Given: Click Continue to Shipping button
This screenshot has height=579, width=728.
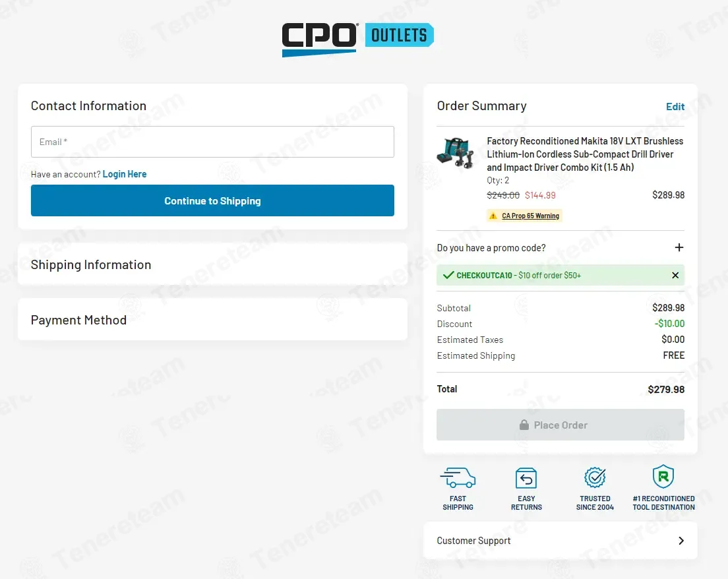Looking at the screenshot, I should click(212, 200).
